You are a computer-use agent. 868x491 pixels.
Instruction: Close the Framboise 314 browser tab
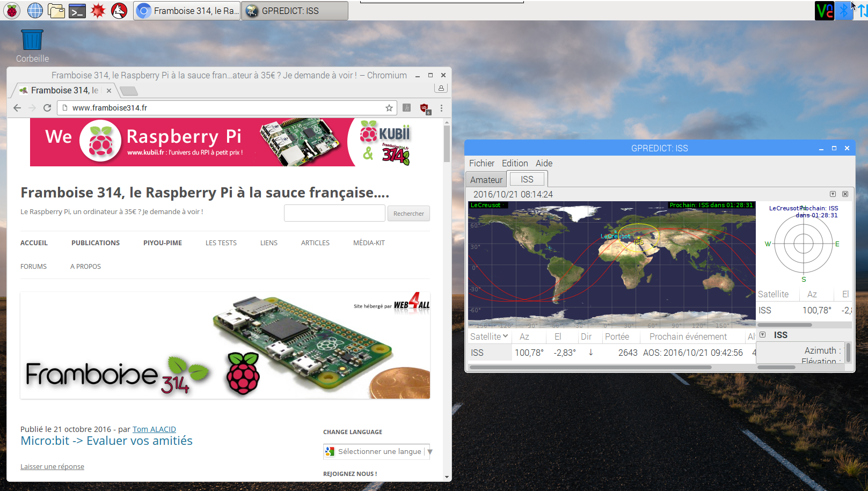109,91
